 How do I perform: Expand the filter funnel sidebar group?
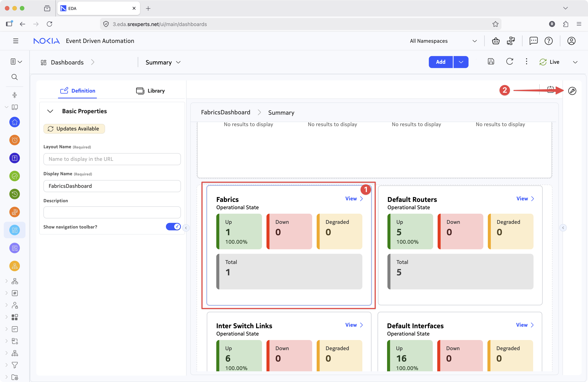[x=7, y=365]
